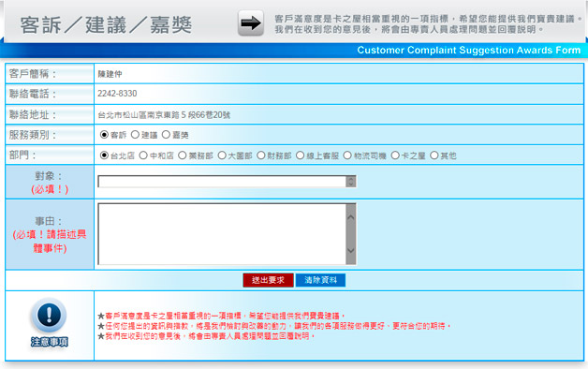Viewport: 588px width, 369px height.
Task: Click customer name 陳建仲
Action: coord(110,74)
